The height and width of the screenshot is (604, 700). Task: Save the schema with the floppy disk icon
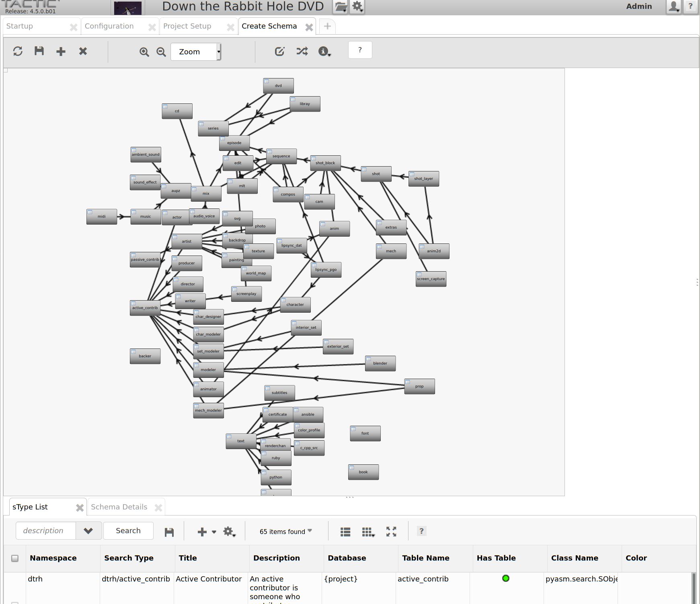(39, 51)
